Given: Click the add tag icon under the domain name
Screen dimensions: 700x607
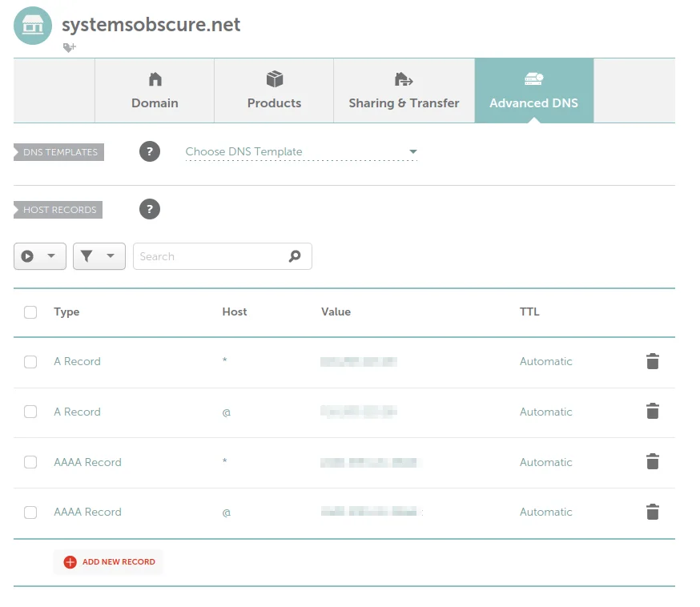Looking at the screenshot, I should click(x=69, y=47).
